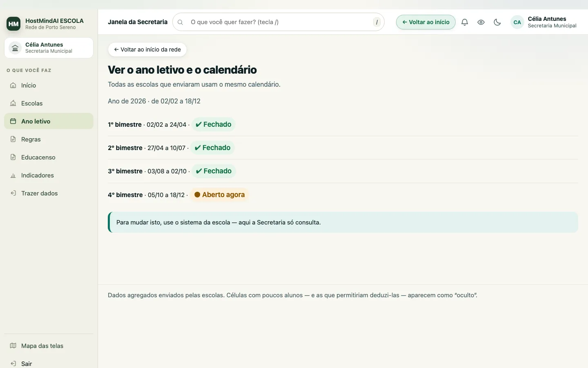Toggle the eye view icon

click(481, 22)
